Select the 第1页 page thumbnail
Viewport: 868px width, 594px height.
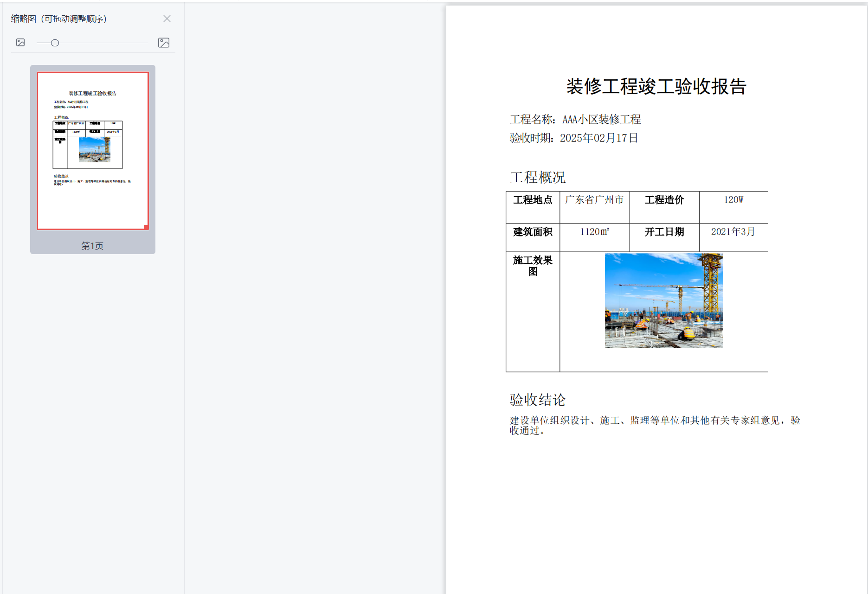coord(92,149)
